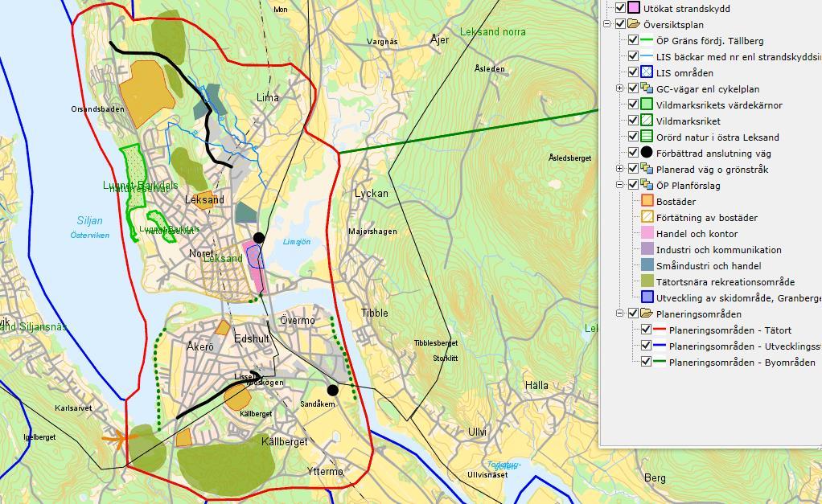Click the hatched Vildmarksriket legend symbol
This screenshot has height=504, width=822.
(647, 121)
